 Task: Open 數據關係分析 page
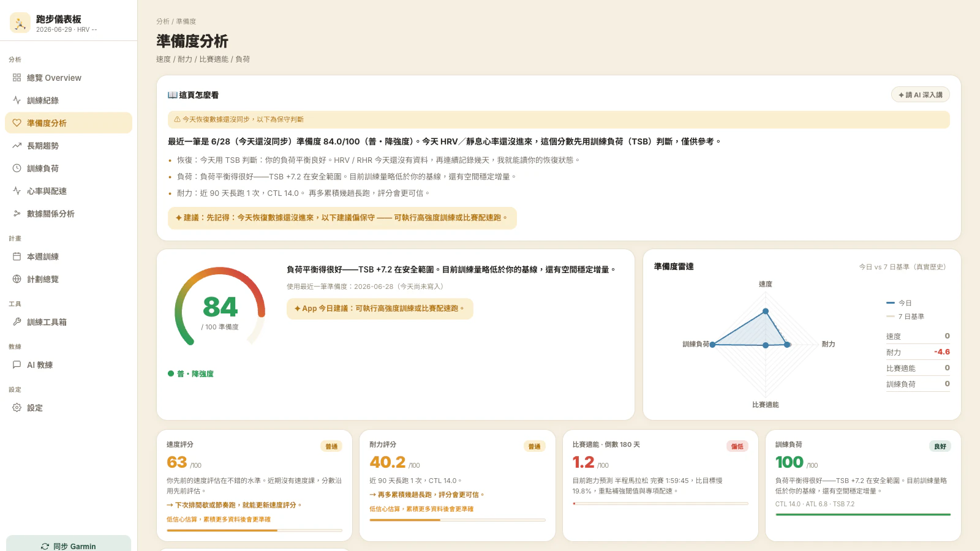tap(69, 214)
